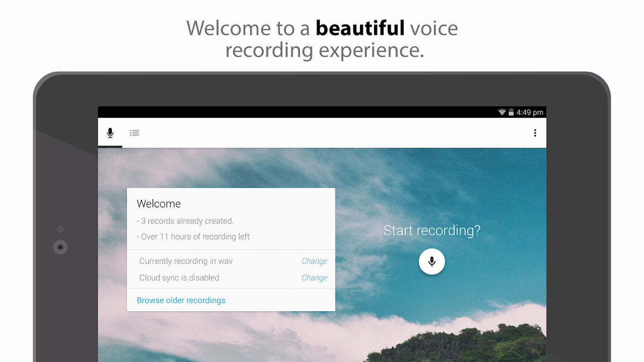Screen dimensions: 644x362
Task: Click 'Over 11 hours of recording left'
Action: (193, 237)
